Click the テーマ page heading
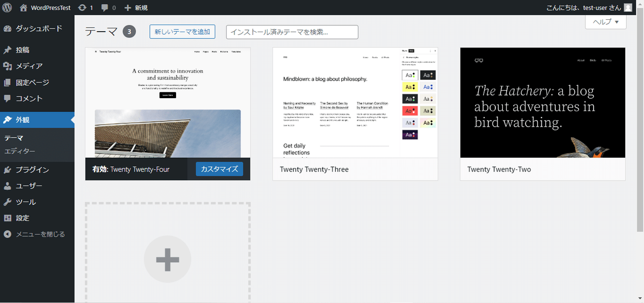Screen dimensions: 644x303 (101, 32)
